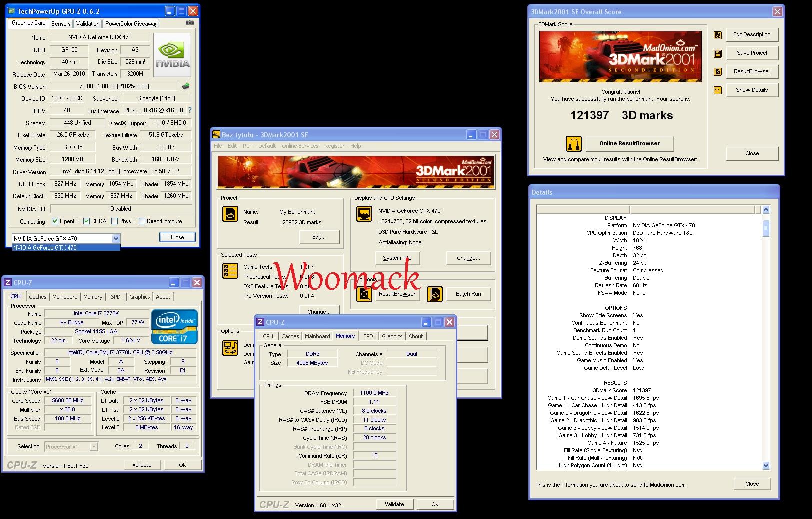Click the Project icon in 3DMark2001 window
The image size is (812, 519).
[x=230, y=214]
